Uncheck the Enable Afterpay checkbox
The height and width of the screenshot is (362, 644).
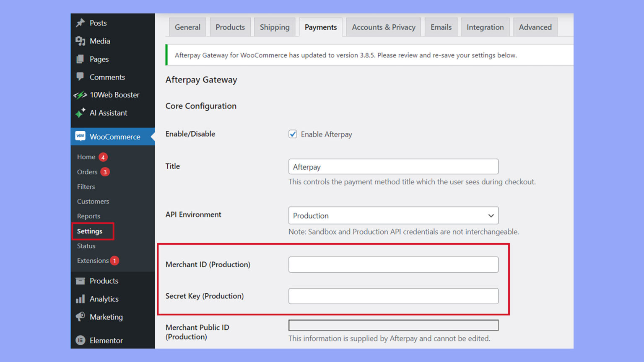click(x=293, y=134)
